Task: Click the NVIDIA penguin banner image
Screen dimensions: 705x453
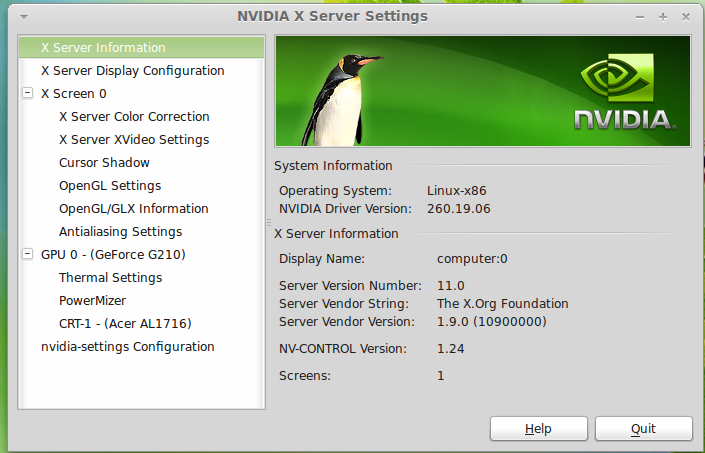Action: pos(483,91)
